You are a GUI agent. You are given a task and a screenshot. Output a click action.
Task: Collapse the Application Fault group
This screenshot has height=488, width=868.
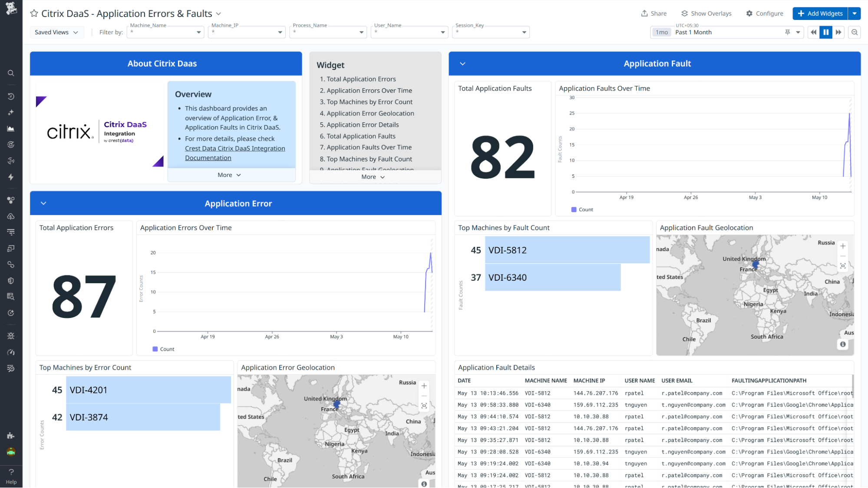(x=462, y=64)
